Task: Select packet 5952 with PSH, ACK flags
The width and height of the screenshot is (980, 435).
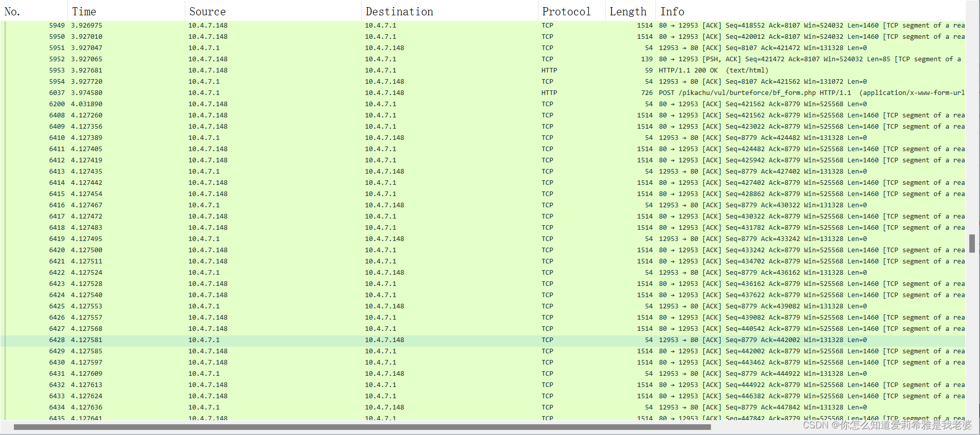Action: click(x=482, y=59)
